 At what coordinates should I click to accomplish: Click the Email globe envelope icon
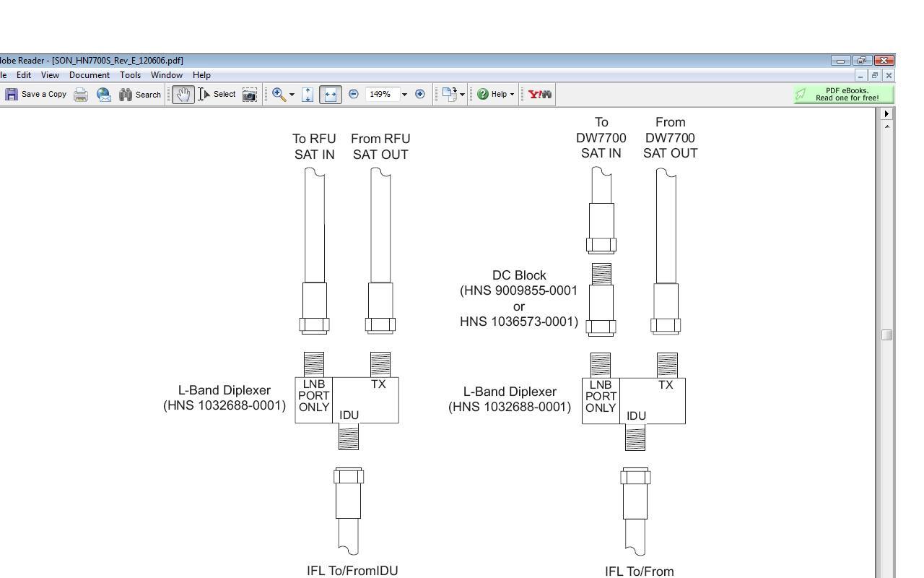(x=104, y=95)
